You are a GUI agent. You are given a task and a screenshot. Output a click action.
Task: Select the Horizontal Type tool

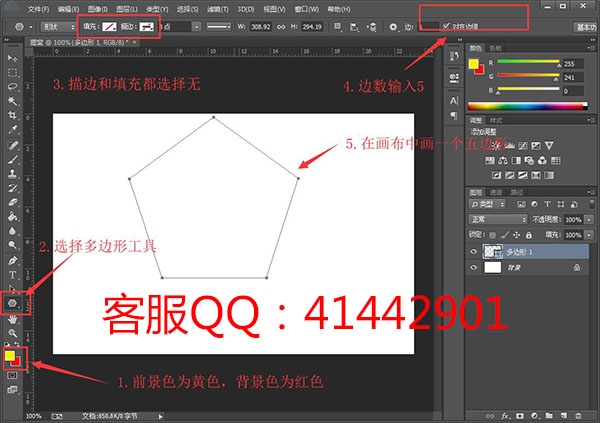(12, 275)
